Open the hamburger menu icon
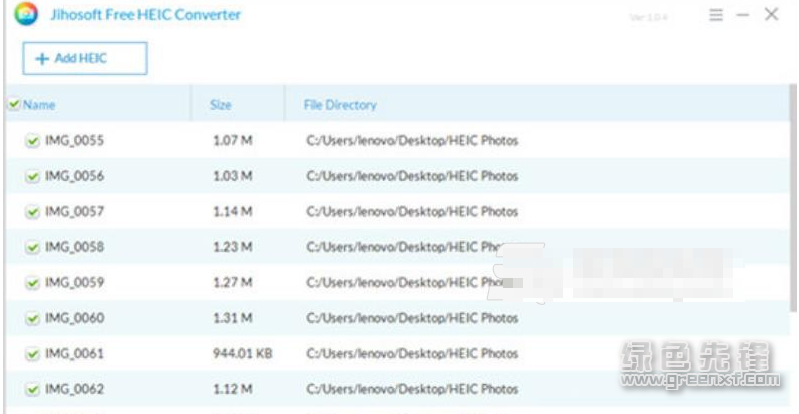 pos(716,15)
